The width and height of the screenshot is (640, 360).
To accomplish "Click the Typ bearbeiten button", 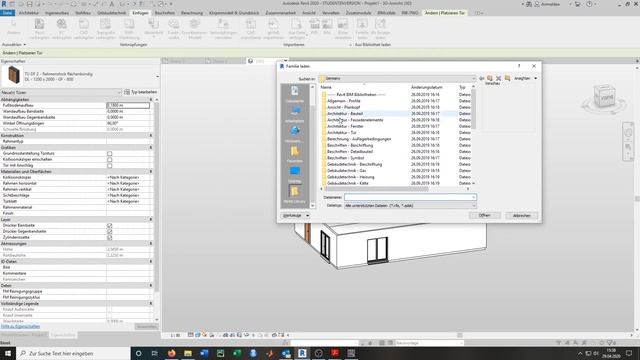I will pos(140,92).
